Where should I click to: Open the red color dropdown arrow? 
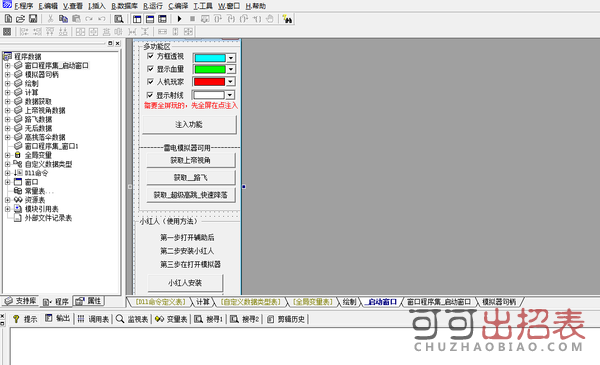tap(230, 82)
